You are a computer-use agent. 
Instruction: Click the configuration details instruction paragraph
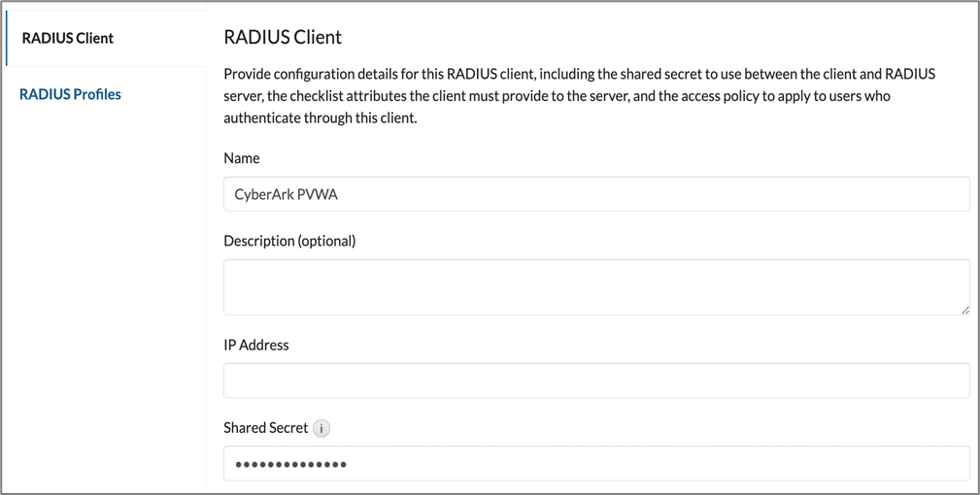click(x=579, y=96)
